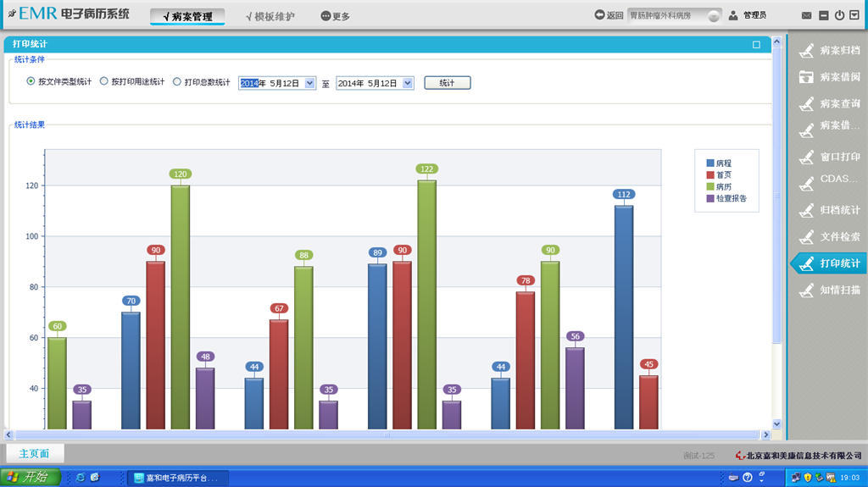Open the 更多 menu
This screenshot has height=487, width=868.
(x=335, y=16)
